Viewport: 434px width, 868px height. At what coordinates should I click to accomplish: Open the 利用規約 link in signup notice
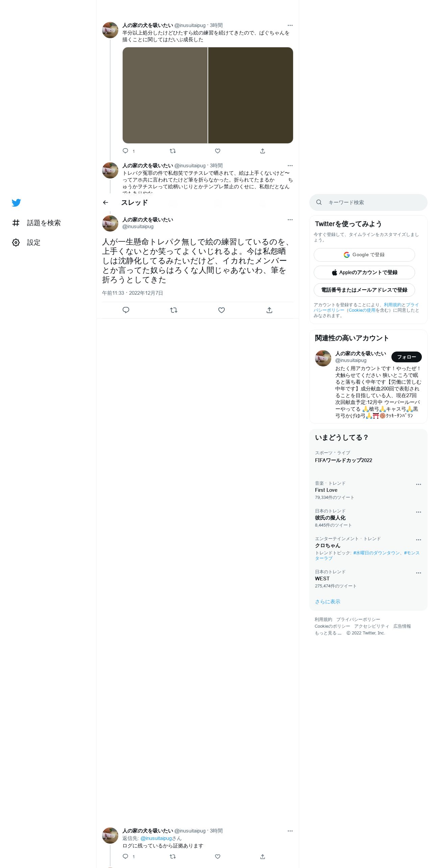pyautogui.click(x=392, y=305)
